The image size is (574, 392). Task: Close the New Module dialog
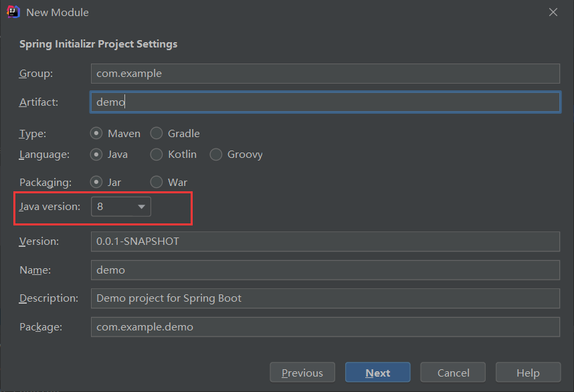click(x=553, y=12)
